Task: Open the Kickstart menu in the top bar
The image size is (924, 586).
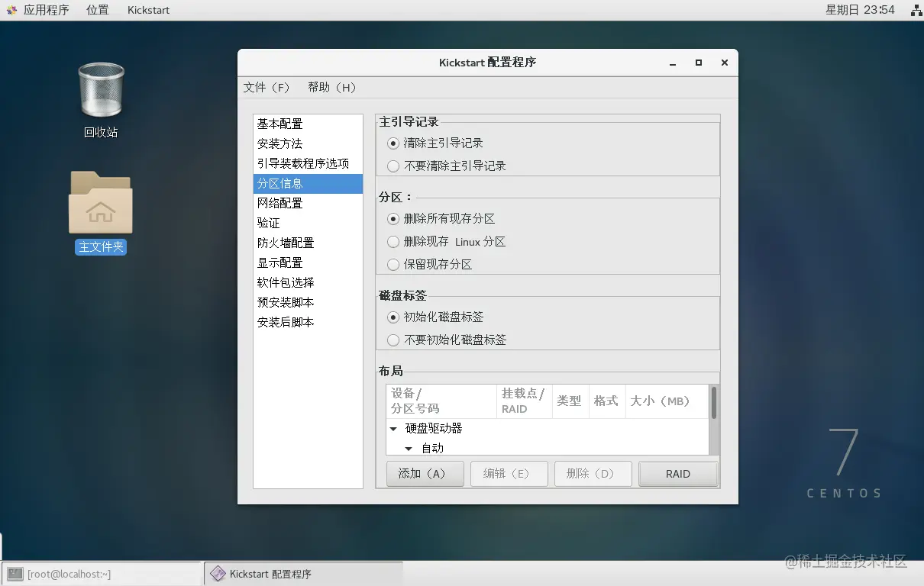Action: (149, 10)
